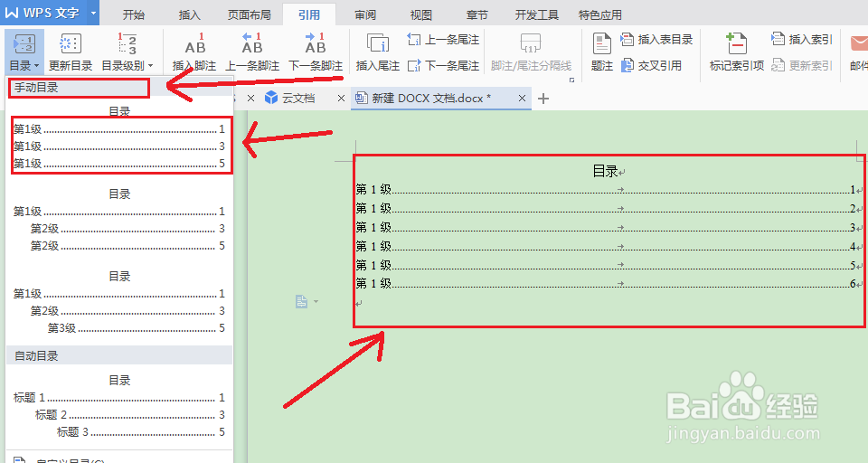Click the document TOC line numbered 1
Screen dimensions: 868x463
(x=609, y=189)
